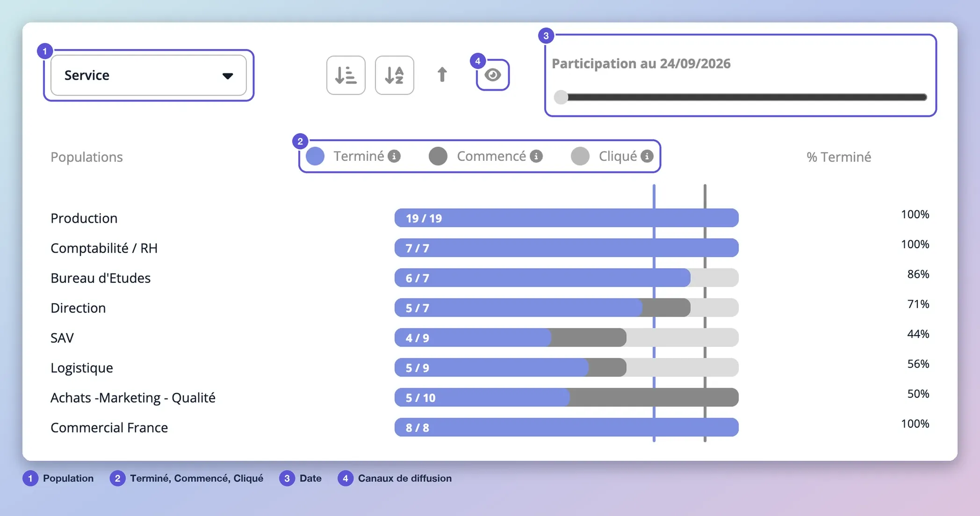The image size is (980, 516).
Task: Sort populations alphabetically A to Z
Action: point(395,75)
